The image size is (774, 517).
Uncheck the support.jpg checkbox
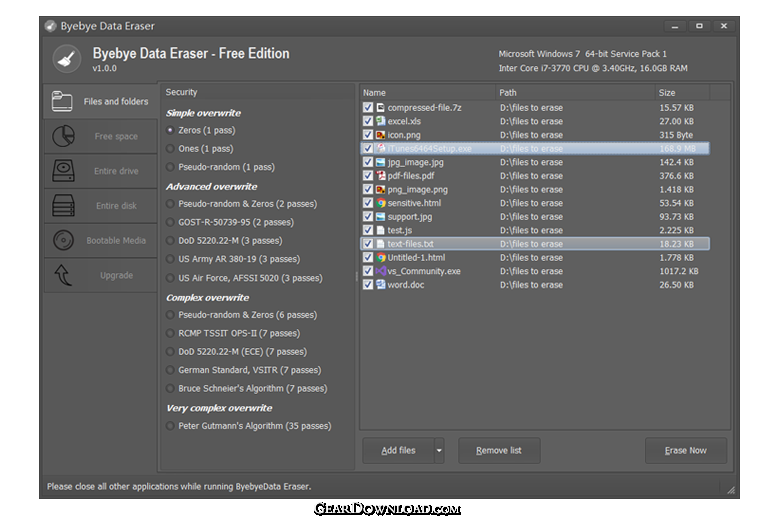tap(368, 216)
